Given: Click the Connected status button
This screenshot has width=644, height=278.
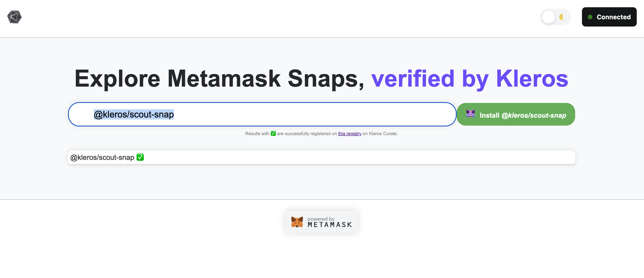Looking at the screenshot, I should pos(609,17).
